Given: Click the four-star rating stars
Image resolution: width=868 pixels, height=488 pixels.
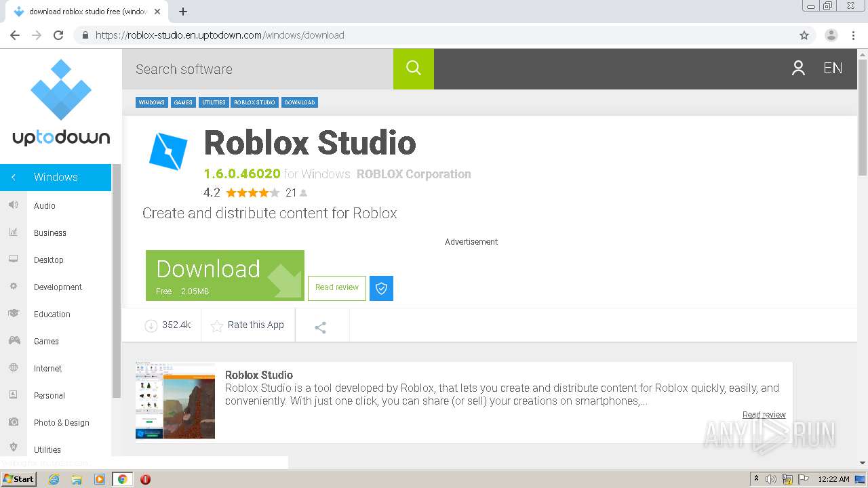Looking at the screenshot, I should pyautogui.click(x=252, y=192).
